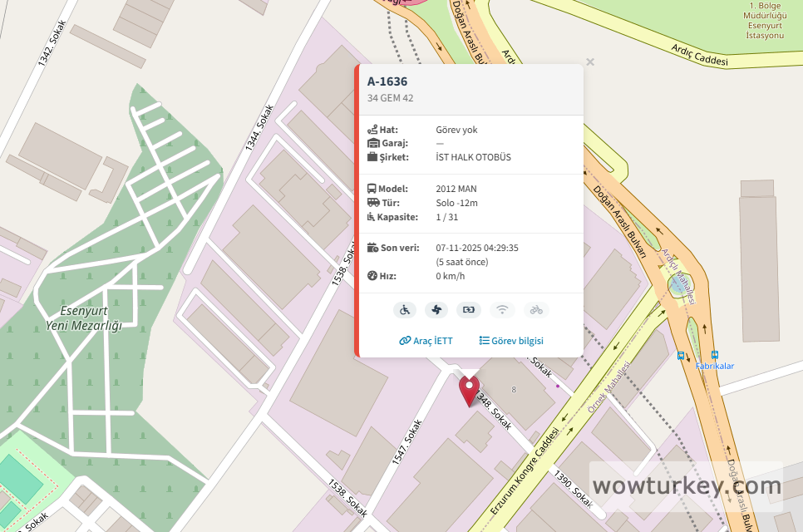This screenshot has width=803, height=532.
Task: Click the USB charging battery icon
Action: [469, 310]
